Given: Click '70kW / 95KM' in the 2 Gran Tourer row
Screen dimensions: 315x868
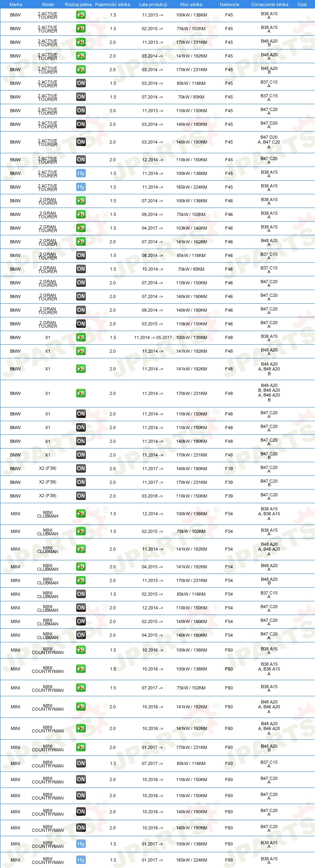Looking at the screenshot, I should pos(191,269).
